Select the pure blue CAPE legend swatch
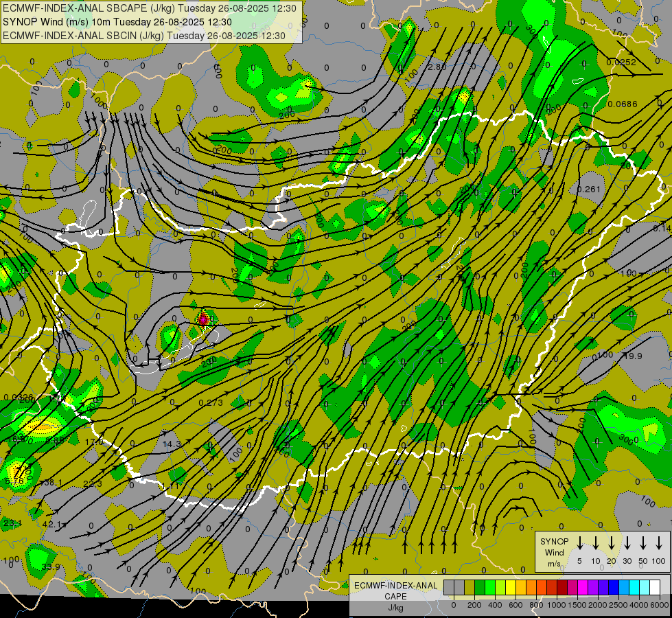This screenshot has height=618, width=672. pyautogui.click(x=614, y=587)
